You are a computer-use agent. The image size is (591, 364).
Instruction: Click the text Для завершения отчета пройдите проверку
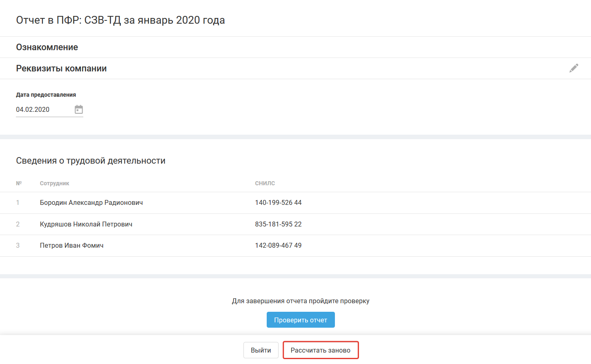pyautogui.click(x=301, y=301)
